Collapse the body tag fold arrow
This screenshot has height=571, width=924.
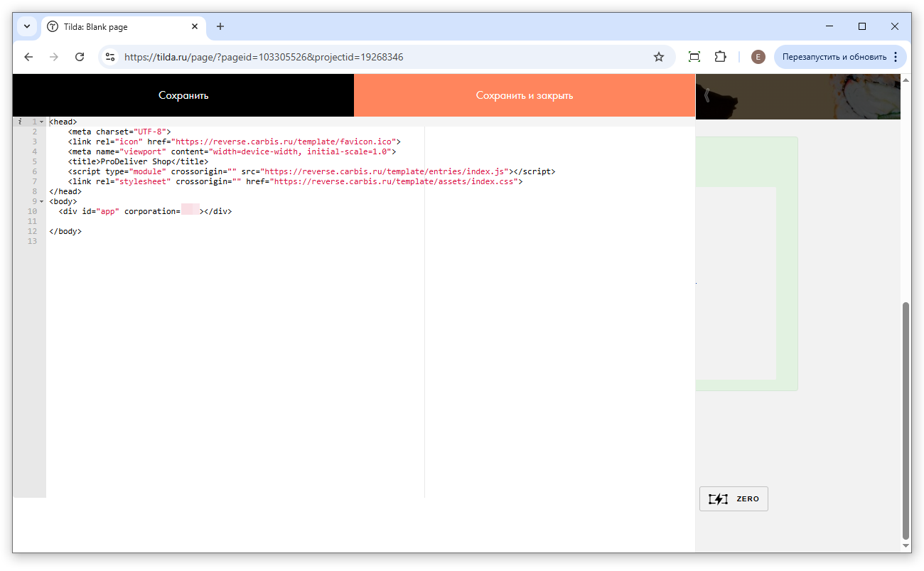coord(42,202)
